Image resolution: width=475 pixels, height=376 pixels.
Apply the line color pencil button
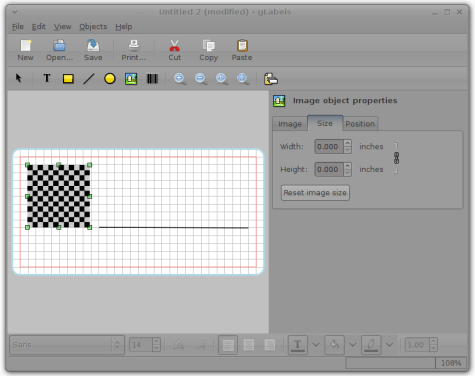[371, 345]
